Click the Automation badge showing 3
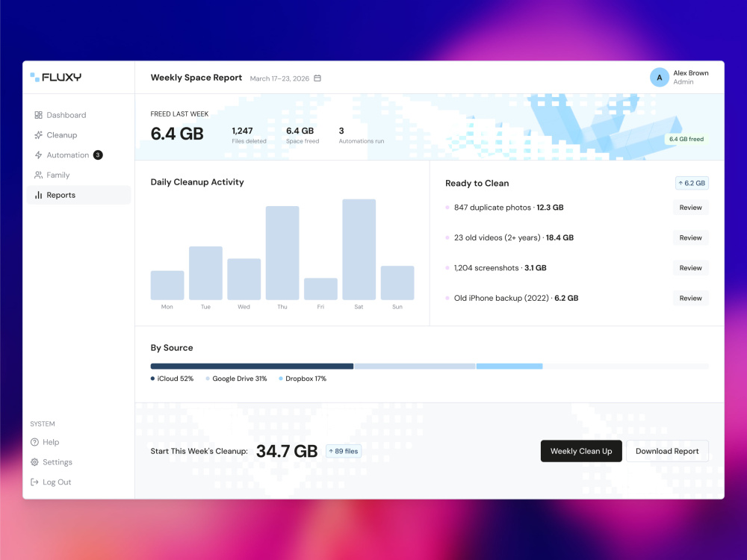The height and width of the screenshot is (560, 747). click(x=98, y=155)
